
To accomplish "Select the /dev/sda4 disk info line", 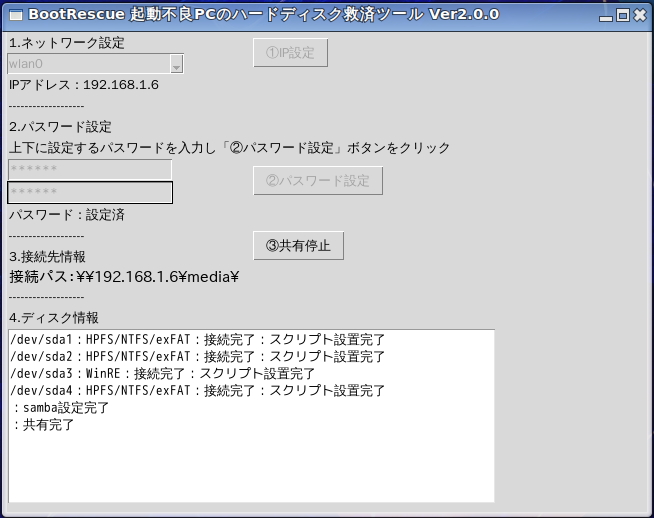I will click(197, 390).
